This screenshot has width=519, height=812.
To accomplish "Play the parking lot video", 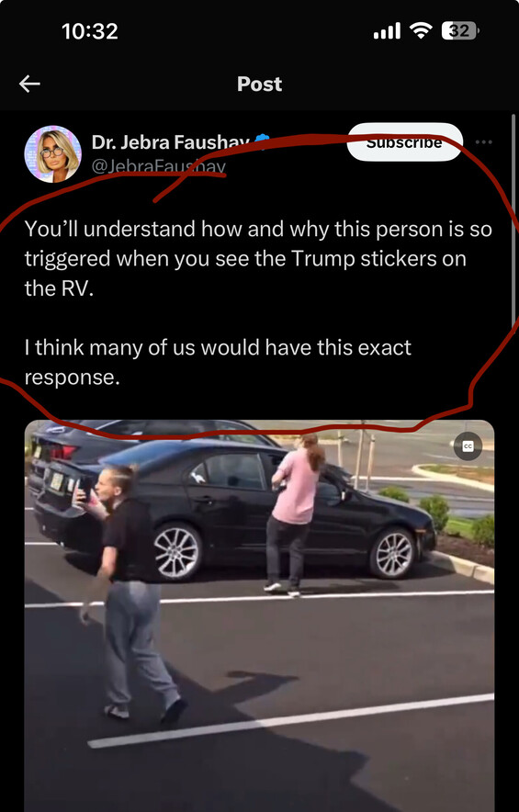I will coord(259,615).
